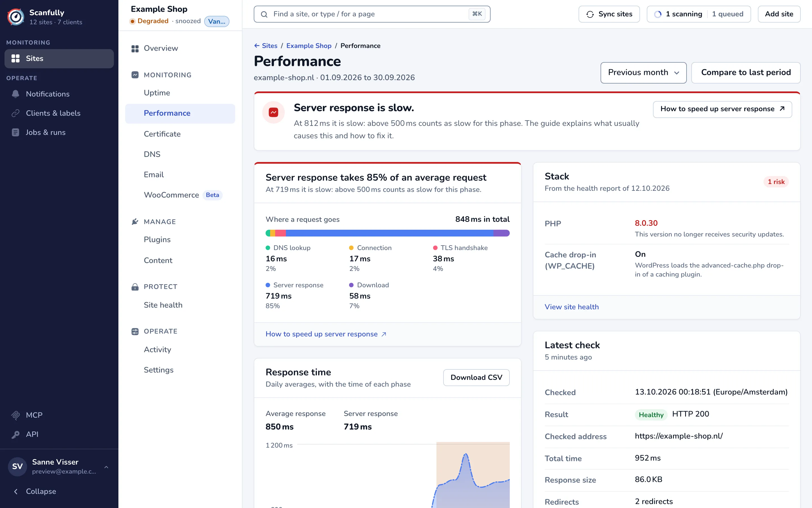Click the Scanfully logo icon

click(x=16, y=17)
